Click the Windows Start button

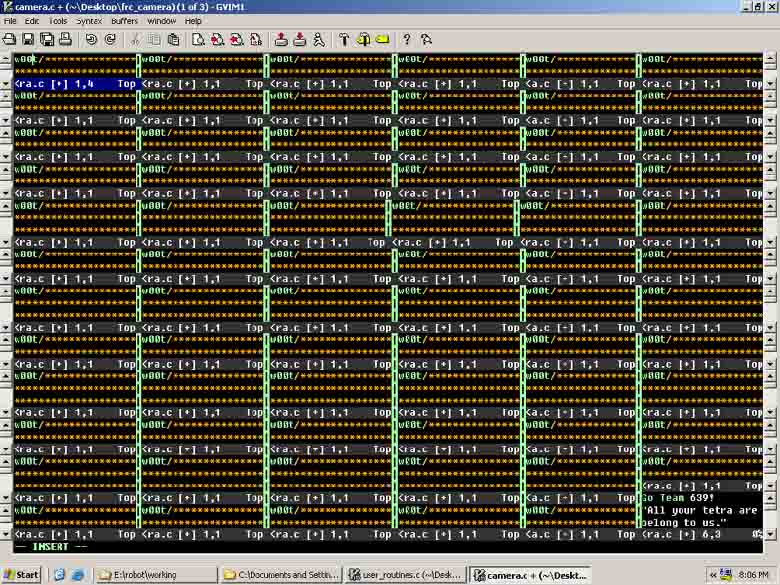coord(21,575)
